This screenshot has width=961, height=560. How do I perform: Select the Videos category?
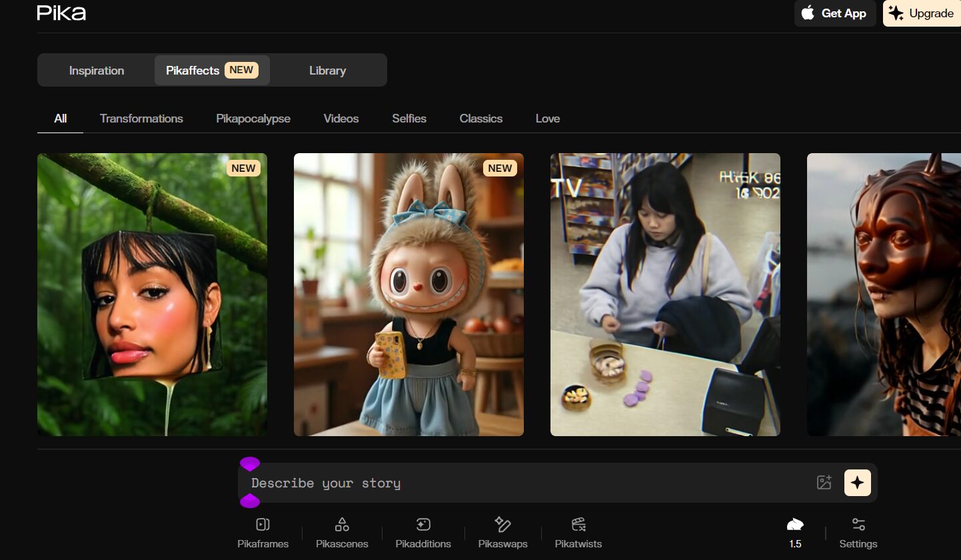[x=341, y=119]
